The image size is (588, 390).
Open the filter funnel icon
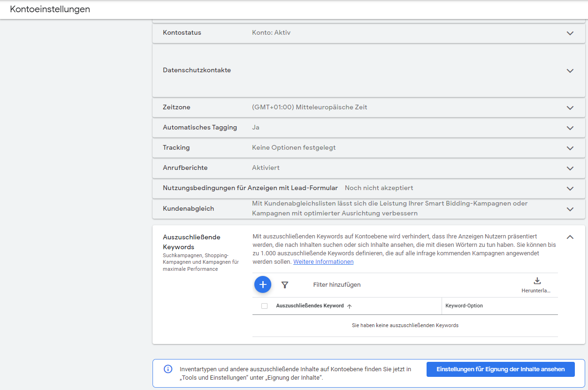[x=285, y=285]
